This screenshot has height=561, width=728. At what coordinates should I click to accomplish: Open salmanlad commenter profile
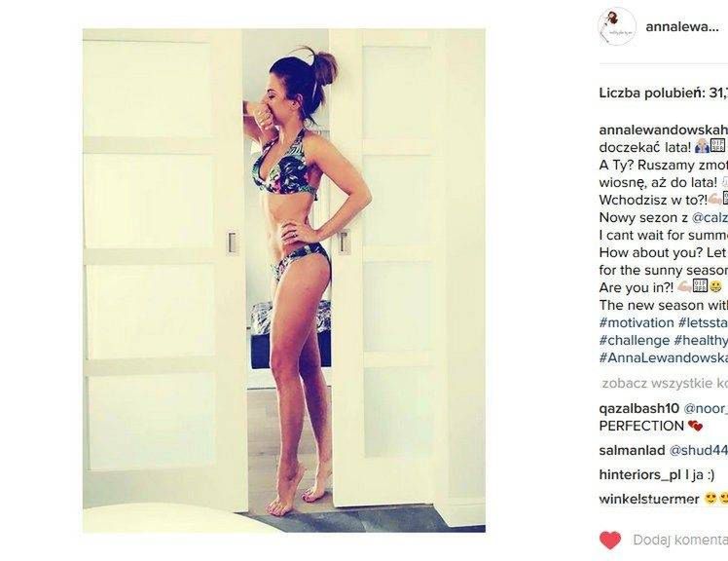point(632,450)
